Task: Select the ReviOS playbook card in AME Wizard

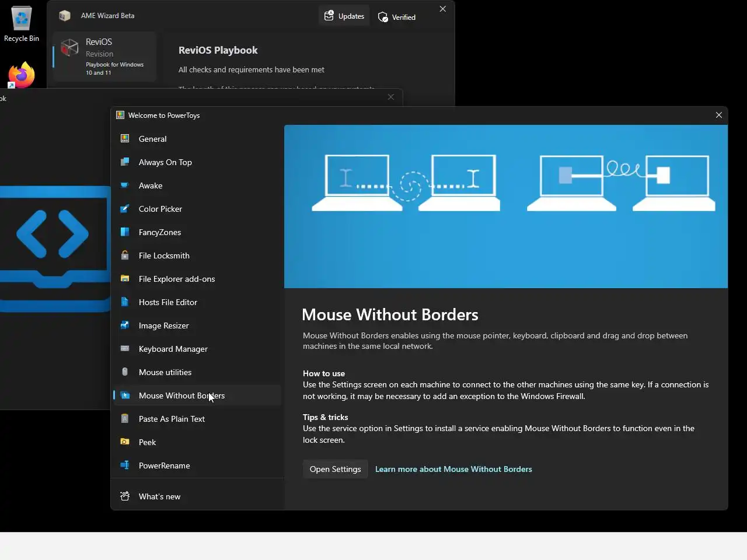Action: [x=104, y=57]
